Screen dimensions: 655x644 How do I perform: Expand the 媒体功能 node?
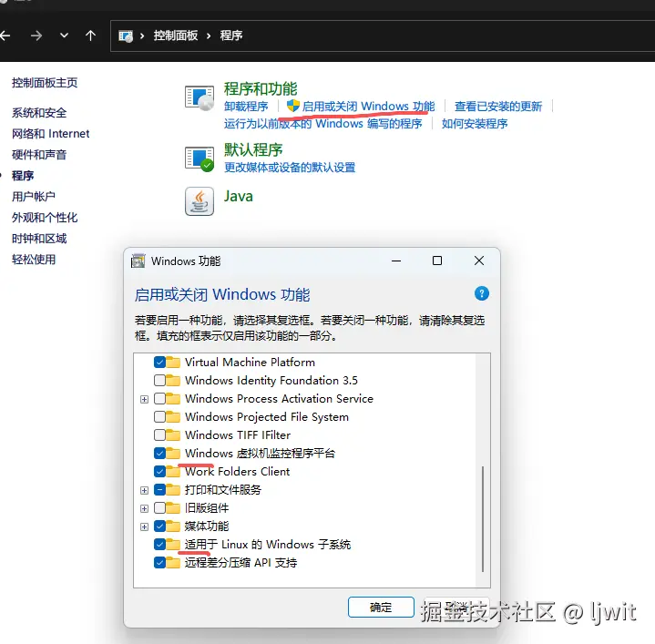point(144,526)
